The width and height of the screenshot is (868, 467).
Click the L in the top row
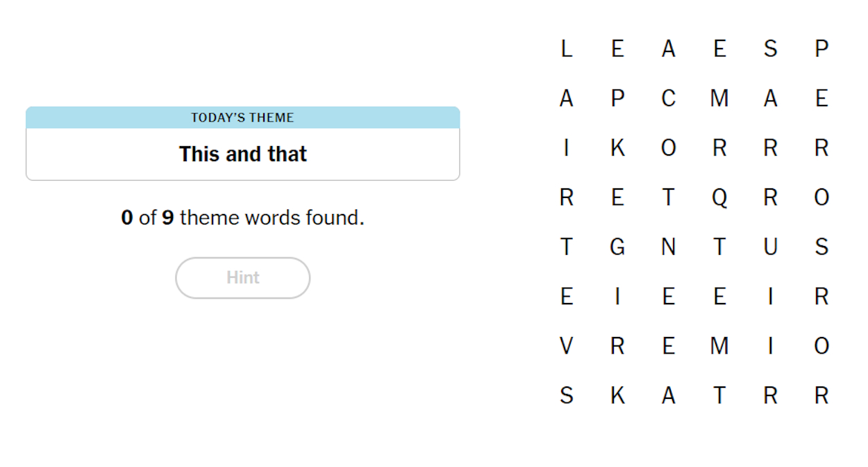pos(566,49)
